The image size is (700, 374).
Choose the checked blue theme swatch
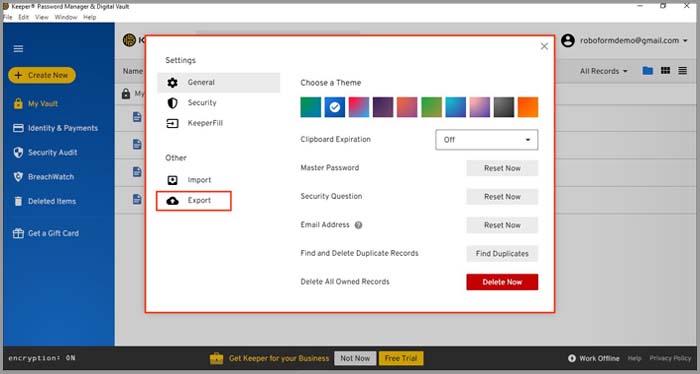pos(335,107)
